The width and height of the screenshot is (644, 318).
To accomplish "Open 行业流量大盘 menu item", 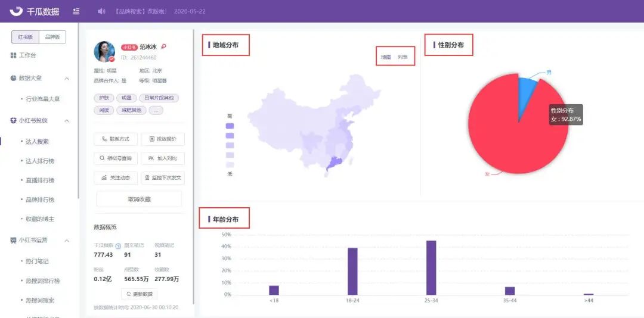I will (43, 99).
